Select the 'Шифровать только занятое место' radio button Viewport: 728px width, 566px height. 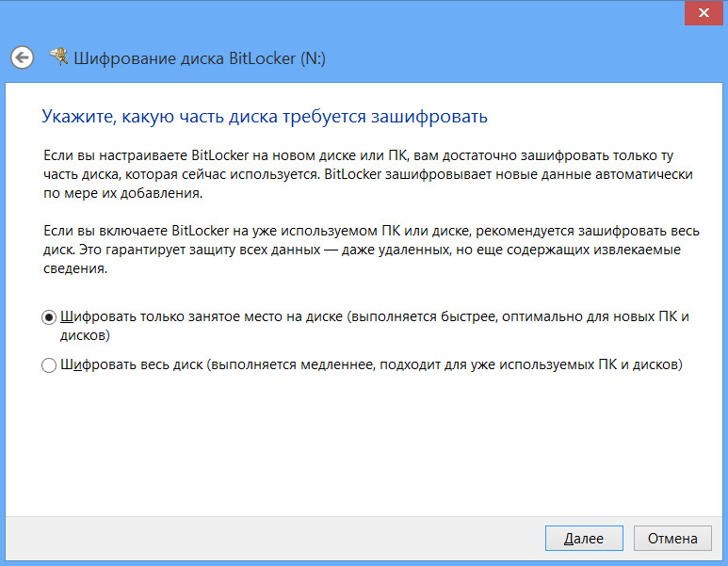(x=49, y=318)
